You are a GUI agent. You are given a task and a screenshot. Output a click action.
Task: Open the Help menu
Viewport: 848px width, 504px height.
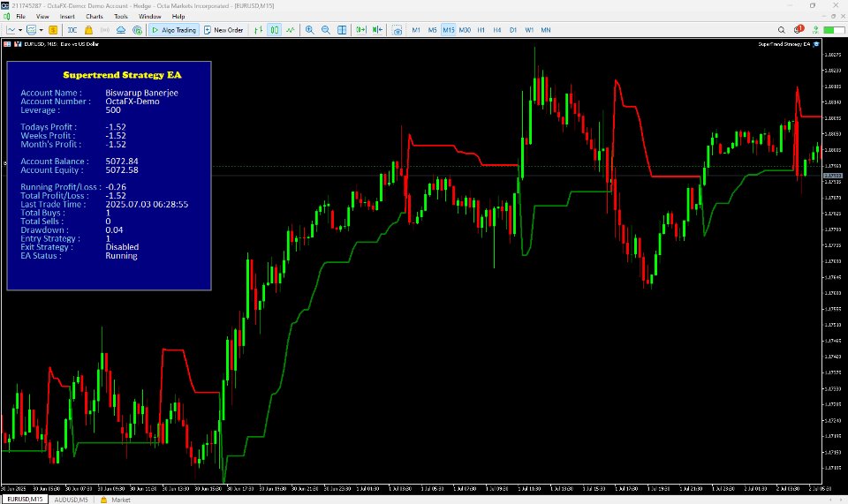[x=178, y=17]
